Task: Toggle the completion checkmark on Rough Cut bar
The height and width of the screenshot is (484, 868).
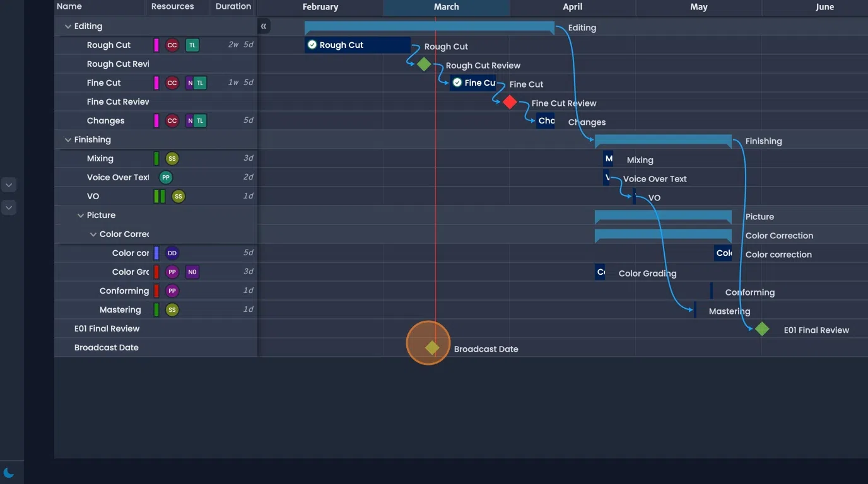Action: [x=311, y=45]
